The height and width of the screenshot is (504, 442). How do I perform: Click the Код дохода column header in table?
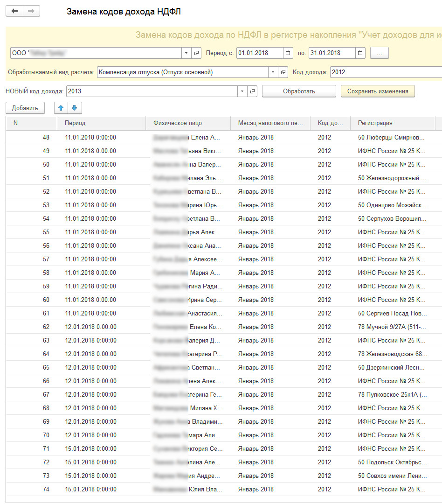click(330, 123)
